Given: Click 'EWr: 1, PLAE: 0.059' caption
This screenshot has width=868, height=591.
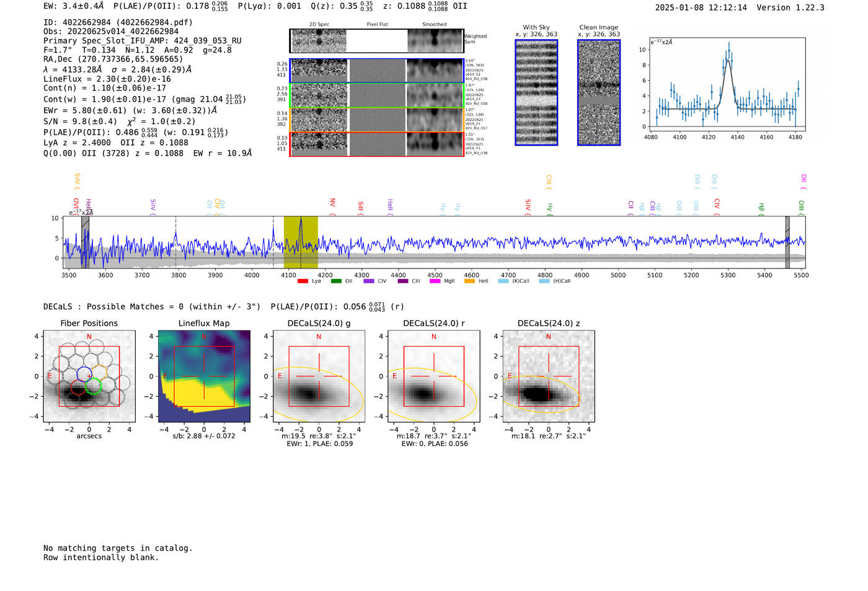Looking at the screenshot, I should tap(319, 443).
